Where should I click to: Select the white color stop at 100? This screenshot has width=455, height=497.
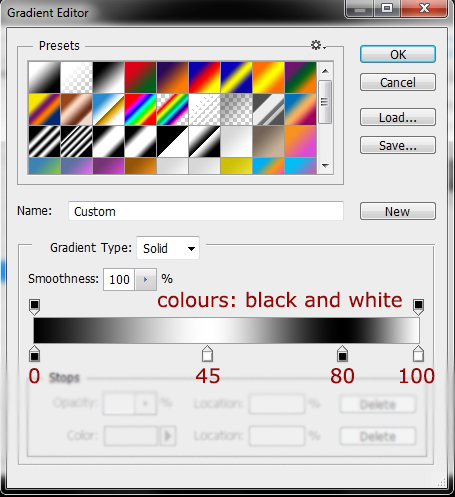(418, 354)
